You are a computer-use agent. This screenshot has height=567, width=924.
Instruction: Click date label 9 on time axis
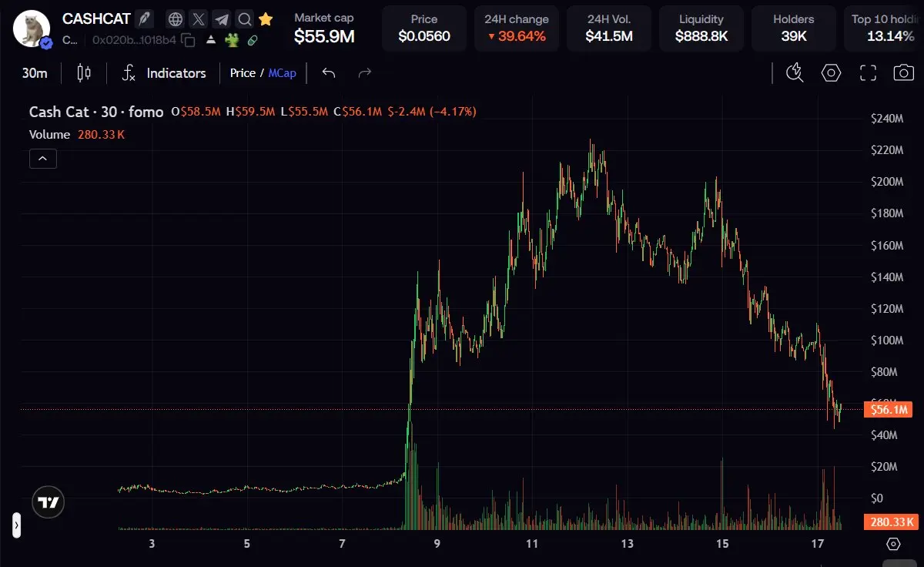pyautogui.click(x=437, y=544)
